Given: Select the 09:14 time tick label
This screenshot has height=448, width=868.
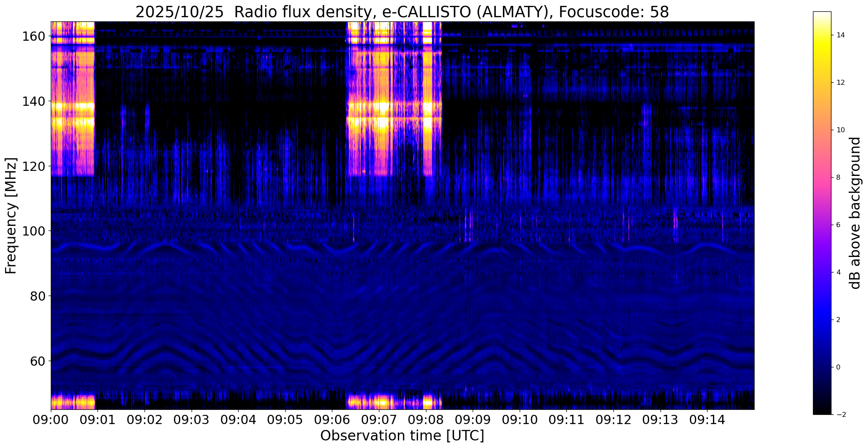Looking at the screenshot, I should click(x=707, y=419).
